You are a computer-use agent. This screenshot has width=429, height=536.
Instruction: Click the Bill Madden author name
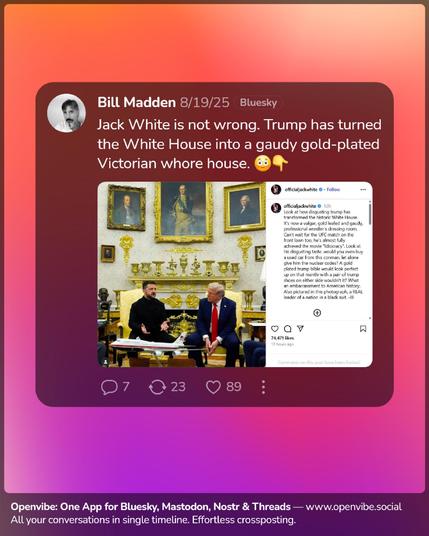coord(136,102)
